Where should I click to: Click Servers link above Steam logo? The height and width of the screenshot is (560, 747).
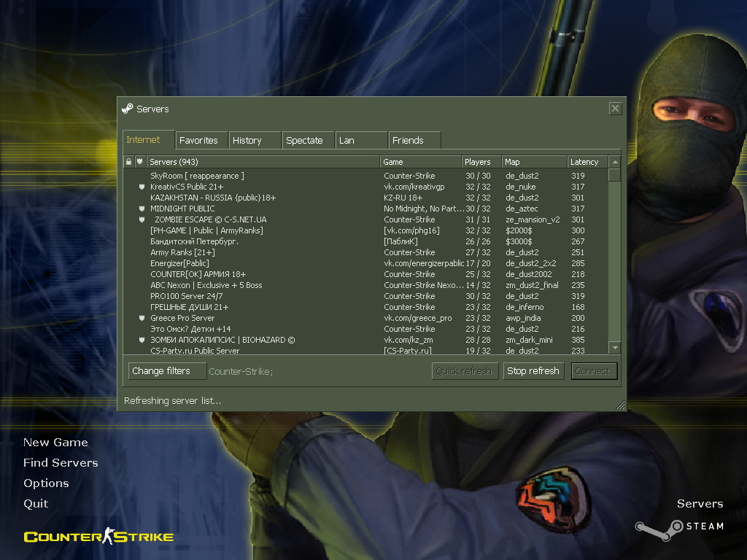tap(700, 504)
